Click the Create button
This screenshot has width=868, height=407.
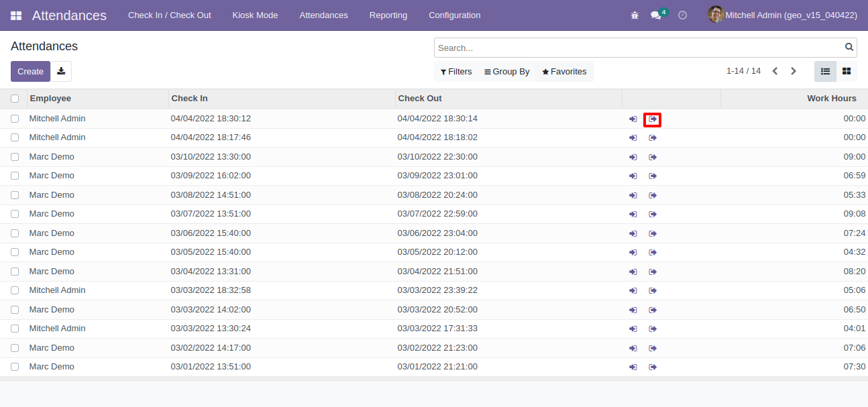click(30, 71)
